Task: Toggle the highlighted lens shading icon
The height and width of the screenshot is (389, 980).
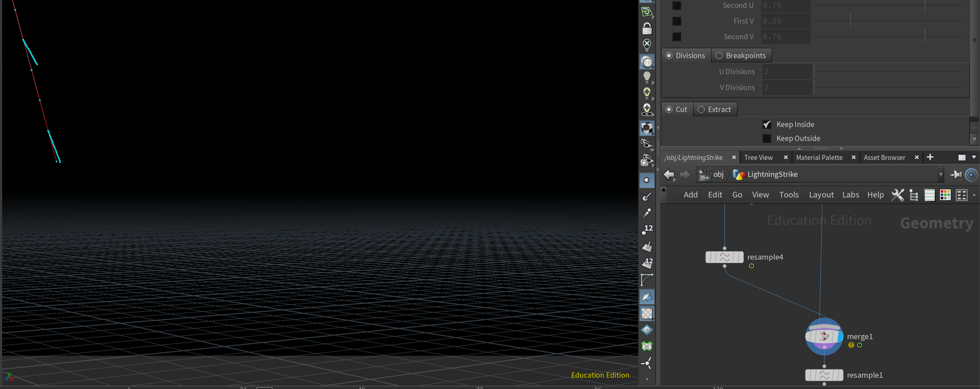Action: pos(647,62)
